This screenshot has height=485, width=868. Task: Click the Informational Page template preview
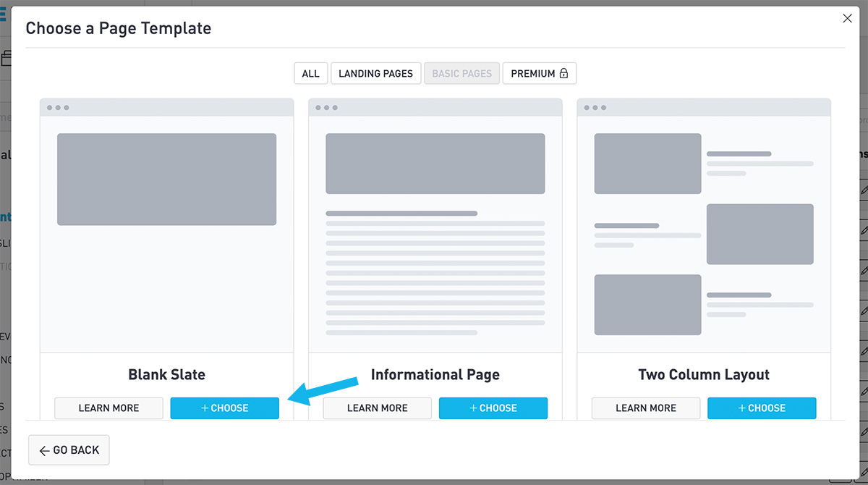435,232
